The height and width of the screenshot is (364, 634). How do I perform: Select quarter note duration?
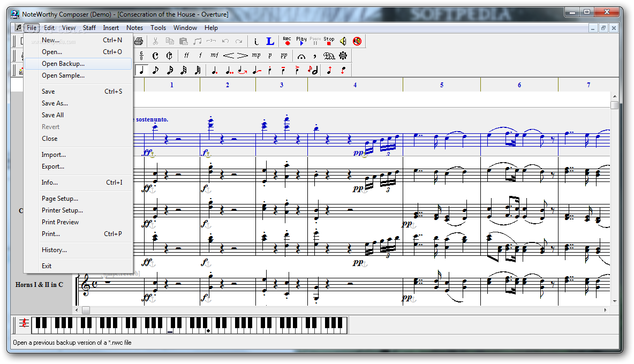tap(141, 70)
